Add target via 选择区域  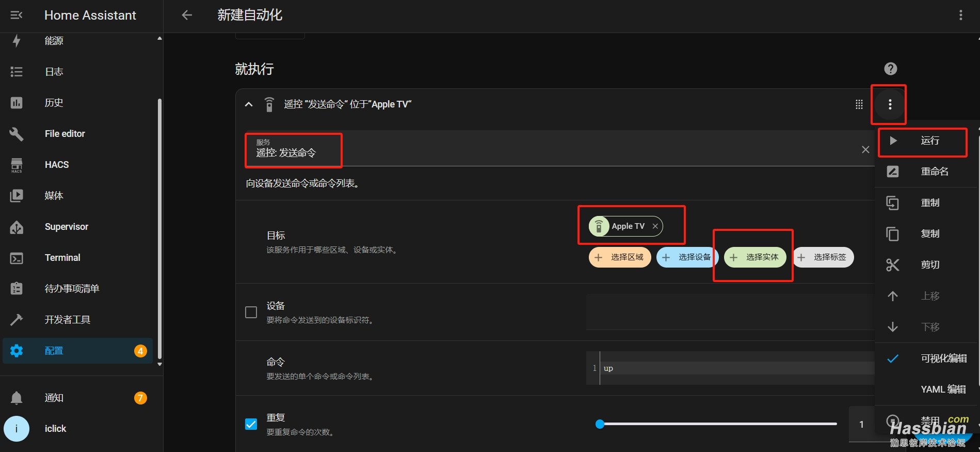(620, 257)
